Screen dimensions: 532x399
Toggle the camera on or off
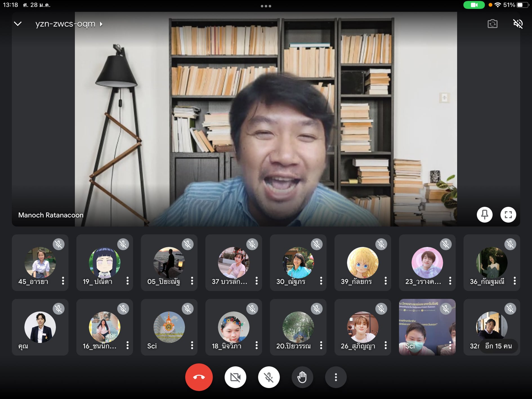coord(235,377)
